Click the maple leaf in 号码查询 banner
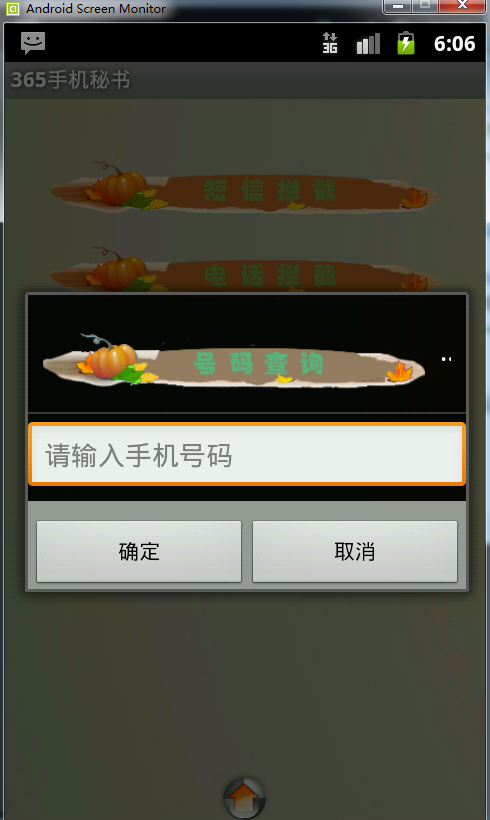 coord(400,372)
